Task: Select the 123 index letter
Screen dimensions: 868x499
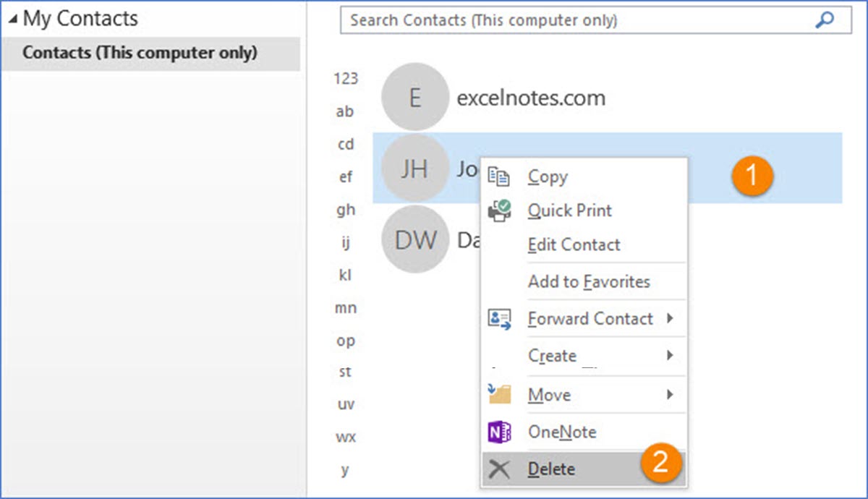Action: tap(345, 79)
